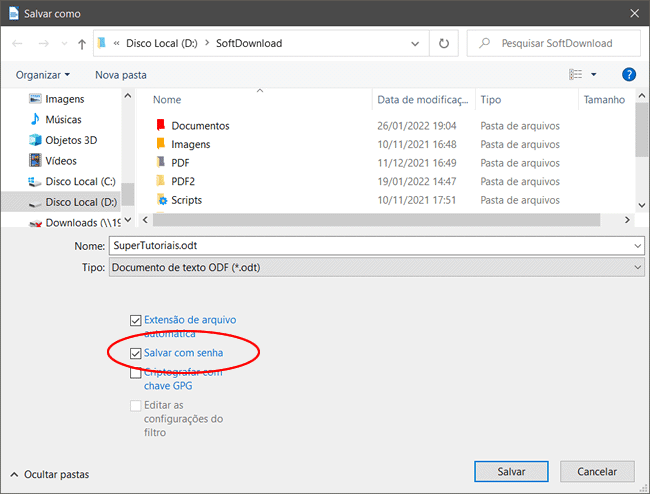The width and height of the screenshot is (650, 494).
Task: Click the file list vertical scrollbar
Action: 641,150
